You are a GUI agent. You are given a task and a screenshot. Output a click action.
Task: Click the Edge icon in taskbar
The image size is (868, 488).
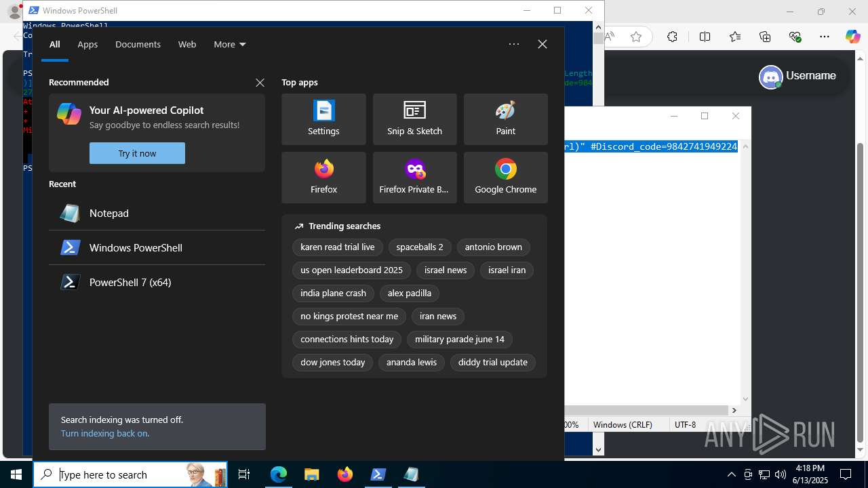point(279,474)
